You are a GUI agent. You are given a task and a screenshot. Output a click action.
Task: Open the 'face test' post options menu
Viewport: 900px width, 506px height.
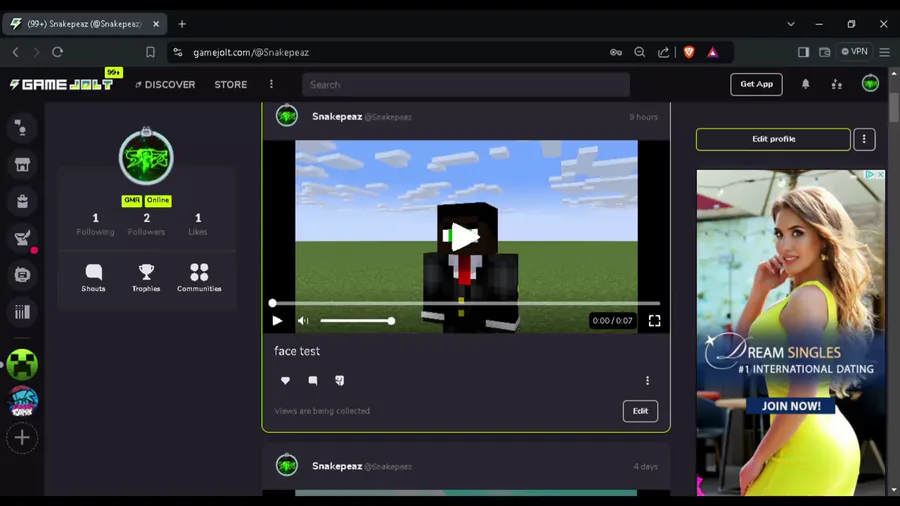(647, 380)
